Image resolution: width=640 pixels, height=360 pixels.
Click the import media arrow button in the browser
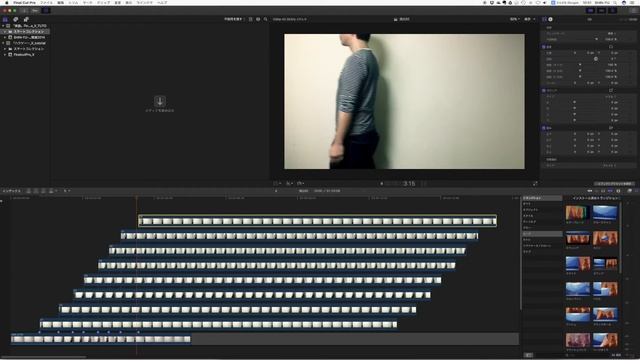tap(160, 101)
